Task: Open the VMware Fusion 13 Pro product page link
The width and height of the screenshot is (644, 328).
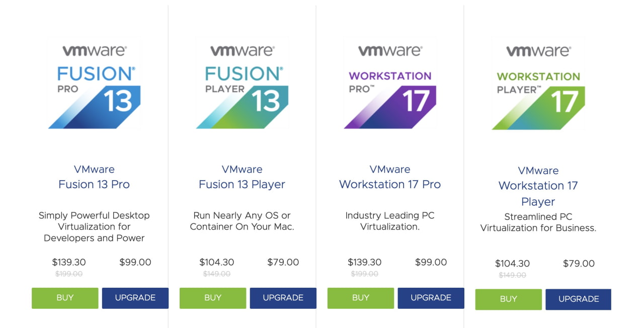Action: 94,177
